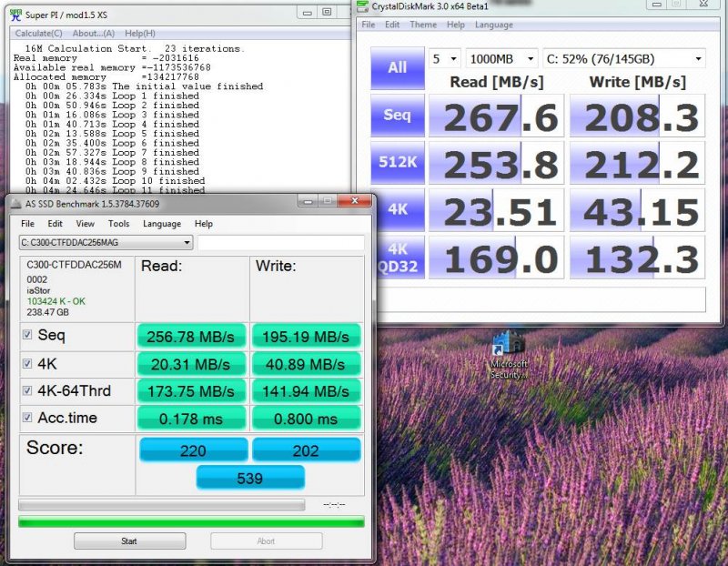Run the 512K test in CrystalDiskMark
This screenshot has width=728, height=566.
398,163
